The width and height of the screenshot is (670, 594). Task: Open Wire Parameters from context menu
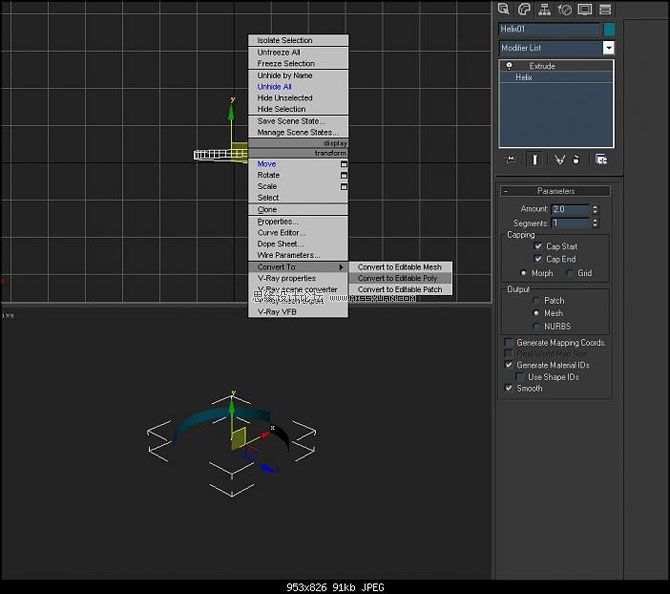pos(298,255)
